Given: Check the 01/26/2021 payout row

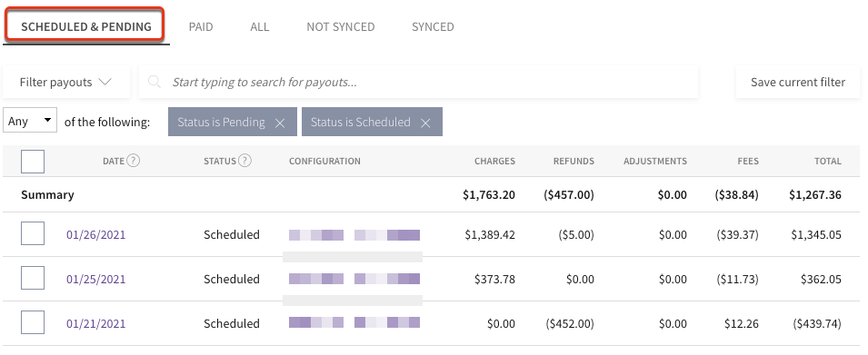Looking at the screenshot, I should tap(33, 234).
